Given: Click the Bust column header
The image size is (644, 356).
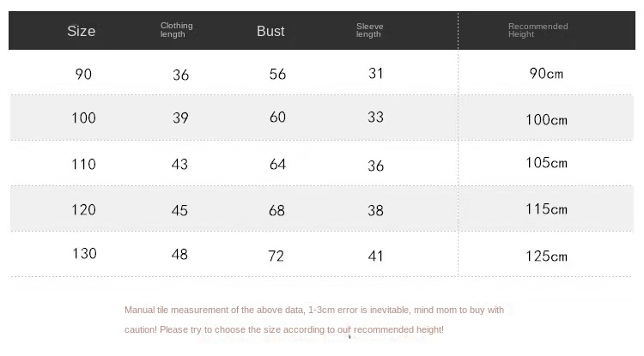Looking at the screenshot, I should pos(270,32).
